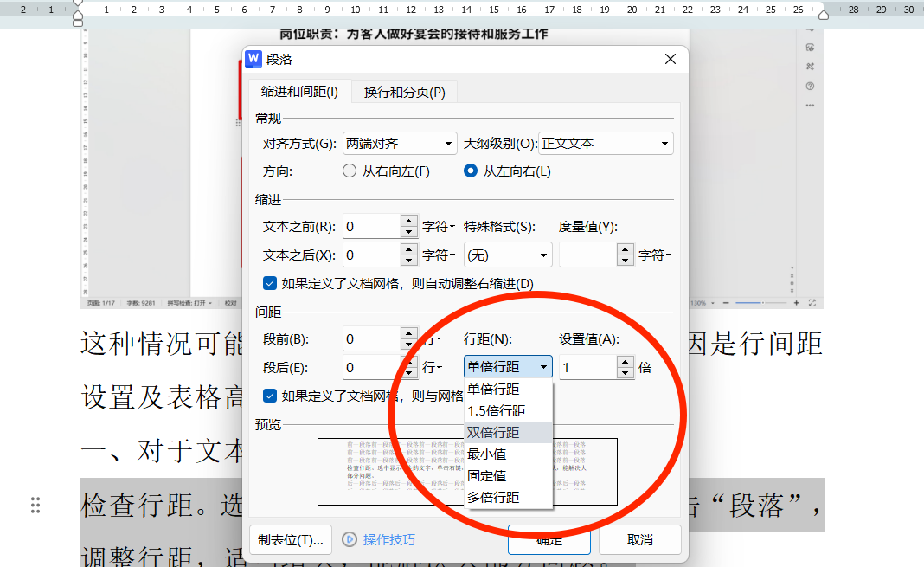Open 字符 unit dropdown for 文本之前
The height and width of the screenshot is (567, 924).
[439, 226]
